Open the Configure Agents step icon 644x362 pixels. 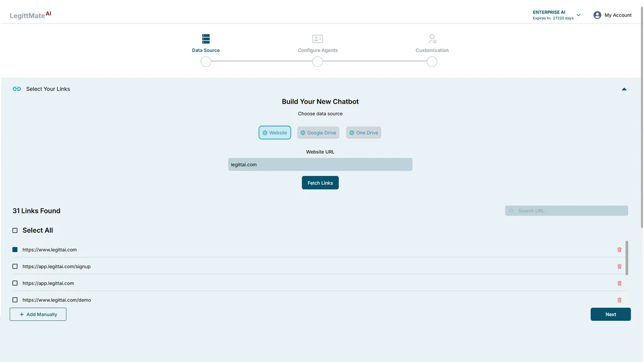318,39
